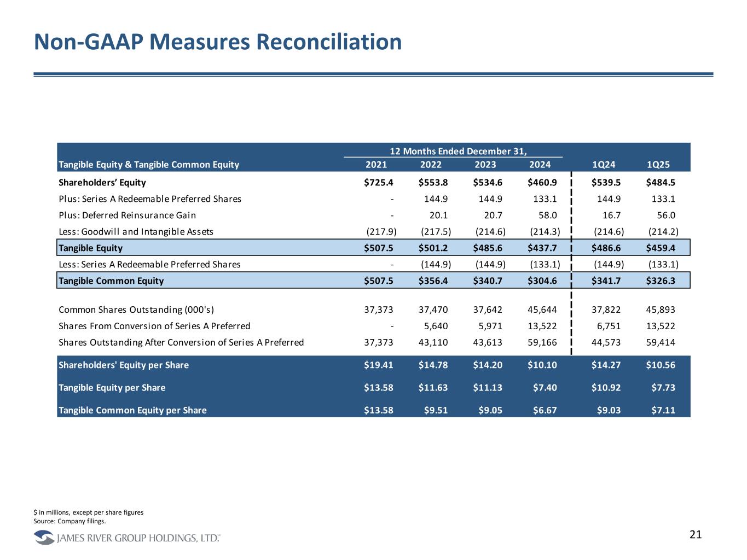Click the Tangible Common Equity row label
Screen dimensions: 747x560
pyautogui.click(x=111, y=281)
